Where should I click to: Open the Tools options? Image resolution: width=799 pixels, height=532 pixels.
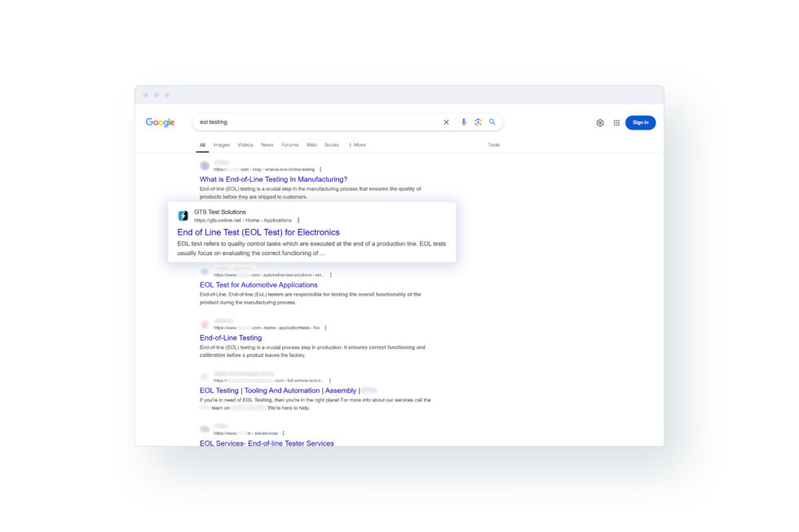493,145
